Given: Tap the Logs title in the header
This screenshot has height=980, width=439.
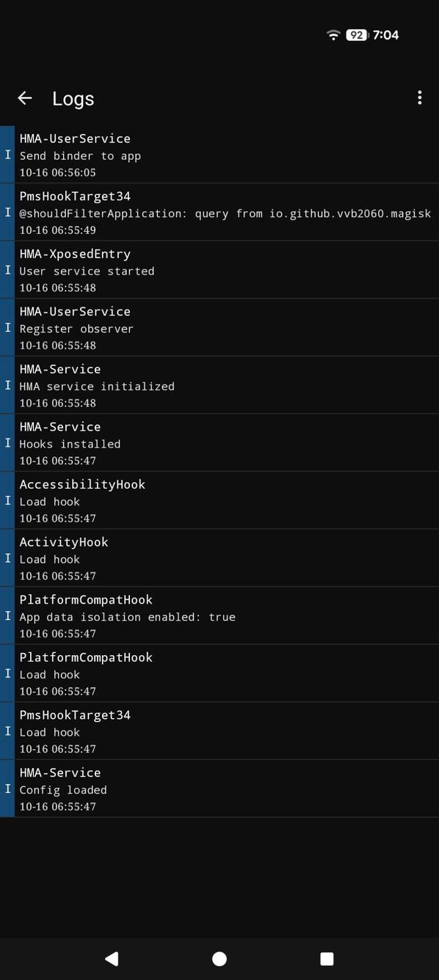Looking at the screenshot, I should coord(73,98).
